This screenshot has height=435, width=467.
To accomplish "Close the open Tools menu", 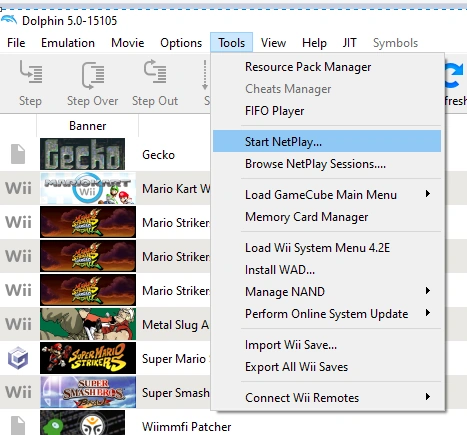I will tap(232, 43).
